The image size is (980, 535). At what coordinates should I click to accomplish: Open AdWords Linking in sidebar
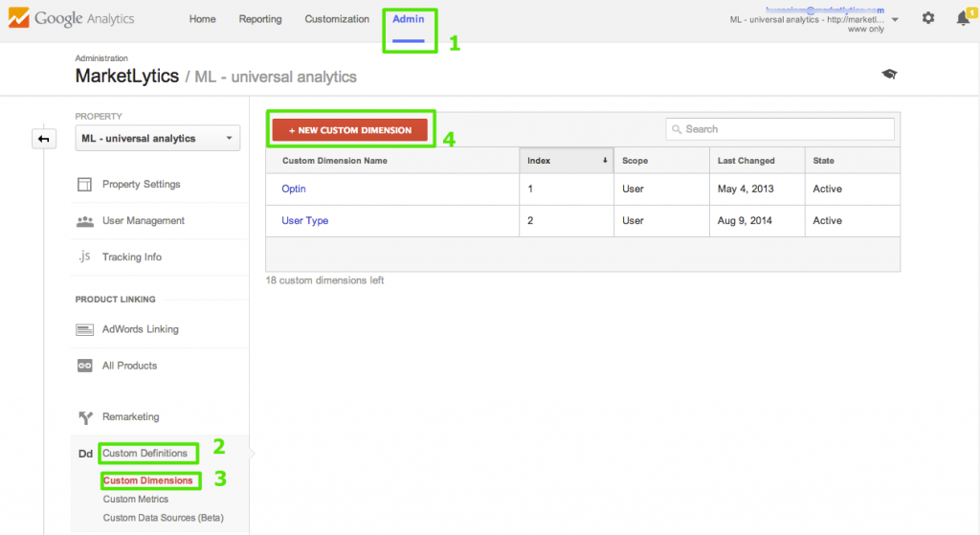pyautogui.click(x=140, y=329)
